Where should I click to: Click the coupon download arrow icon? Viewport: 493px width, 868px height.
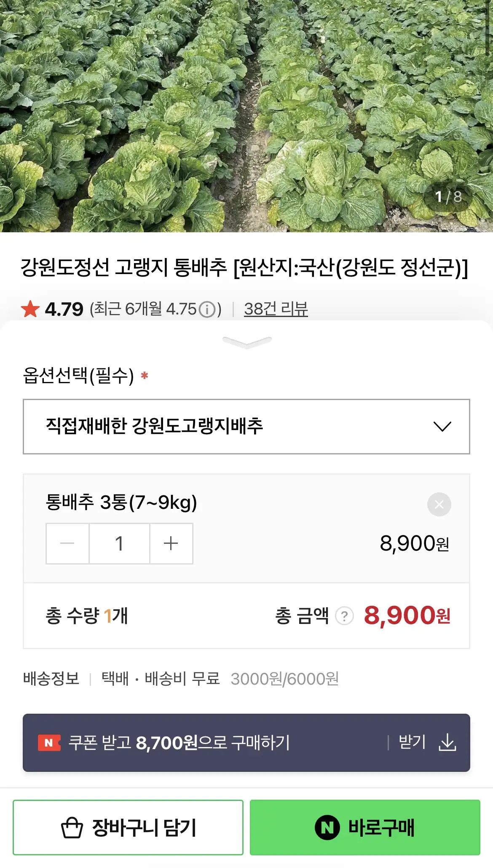(447, 742)
